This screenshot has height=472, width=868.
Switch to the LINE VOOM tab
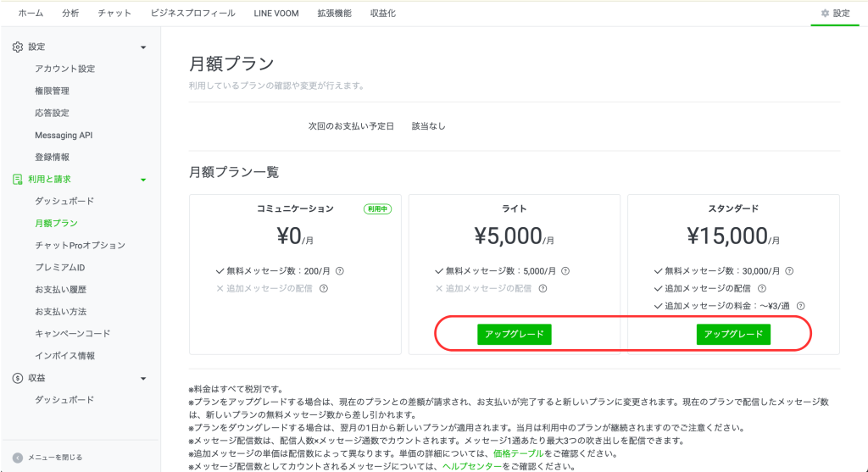275,14
